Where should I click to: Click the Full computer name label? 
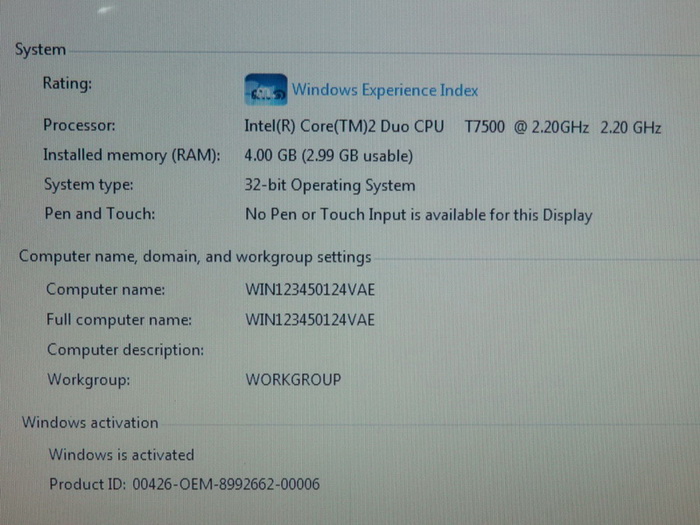[x=119, y=320]
